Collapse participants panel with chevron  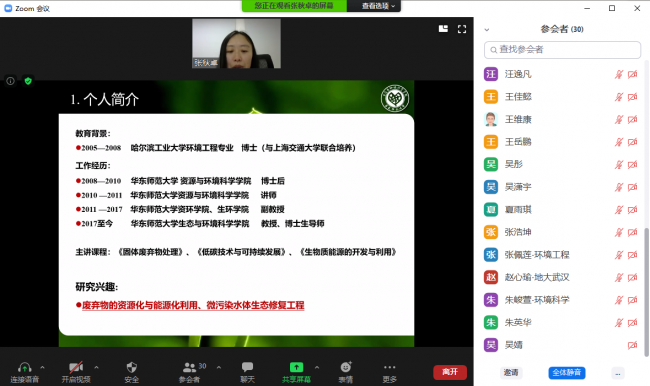tap(487, 29)
